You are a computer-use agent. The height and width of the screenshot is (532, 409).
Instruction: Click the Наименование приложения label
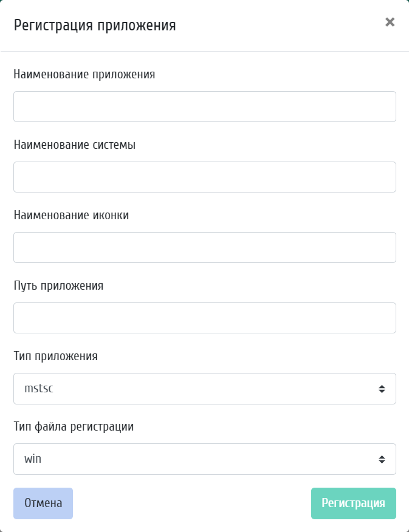tap(84, 75)
